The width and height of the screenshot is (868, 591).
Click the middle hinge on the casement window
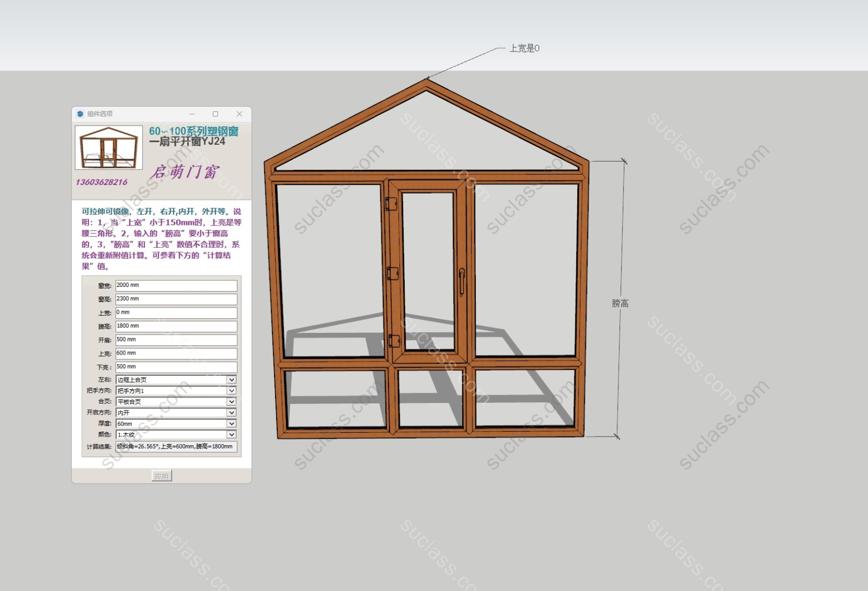[393, 273]
